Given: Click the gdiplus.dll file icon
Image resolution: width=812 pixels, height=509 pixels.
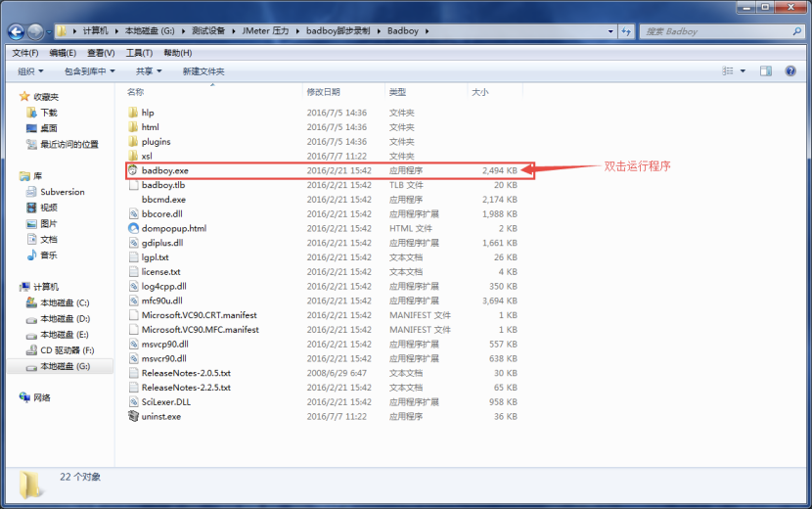Looking at the screenshot, I should [x=133, y=243].
